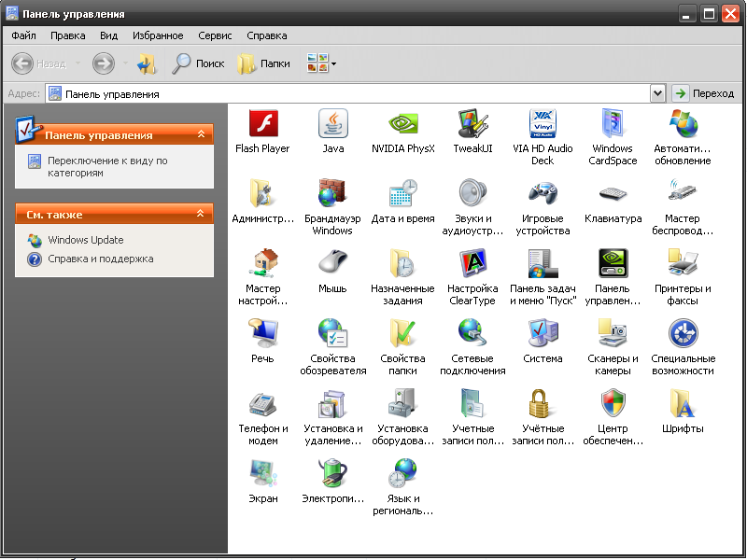Open VIA HD Audio Deck
Viewport: 747px width, 560px height.
[543, 137]
